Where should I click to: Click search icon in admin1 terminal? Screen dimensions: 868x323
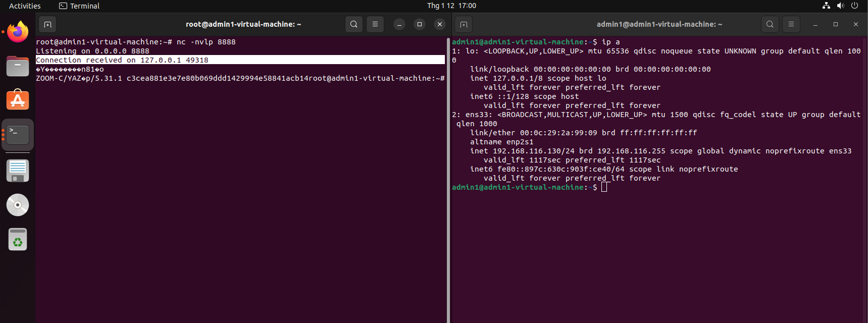(x=770, y=24)
